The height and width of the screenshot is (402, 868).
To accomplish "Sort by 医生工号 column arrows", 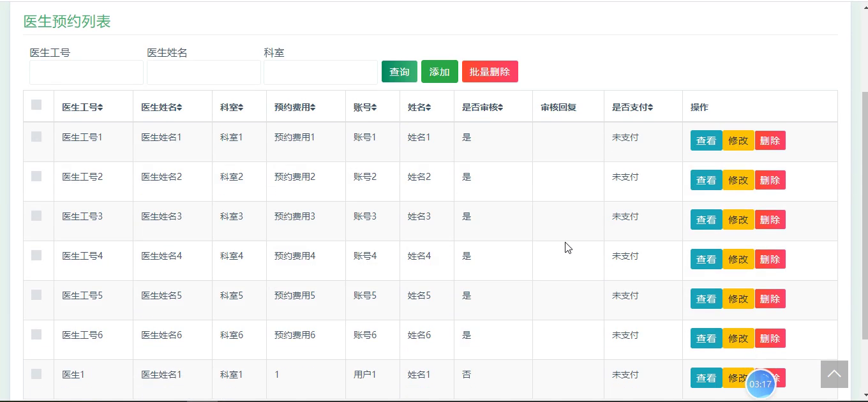I will coord(100,108).
